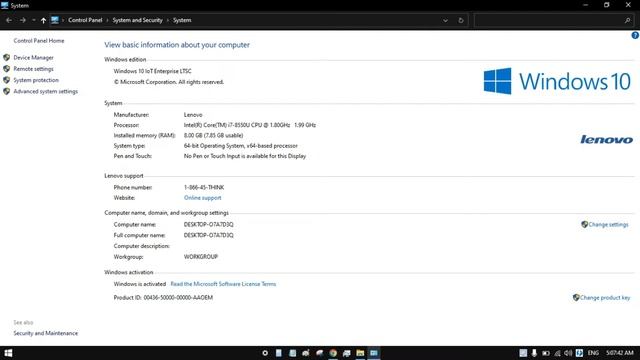Image resolution: width=640 pixels, height=360 pixels.
Task: Click Change settings for computer name
Action: [x=608, y=224]
